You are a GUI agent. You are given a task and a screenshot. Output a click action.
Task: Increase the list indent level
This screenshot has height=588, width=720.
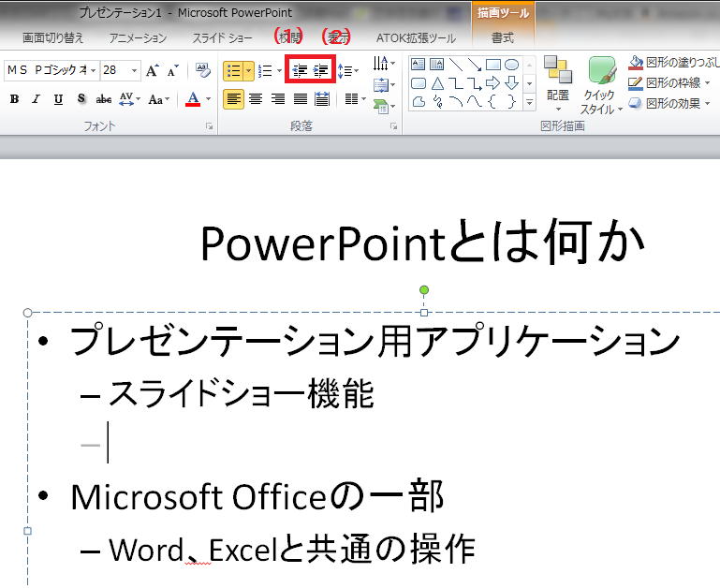pyautogui.click(x=321, y=71)
